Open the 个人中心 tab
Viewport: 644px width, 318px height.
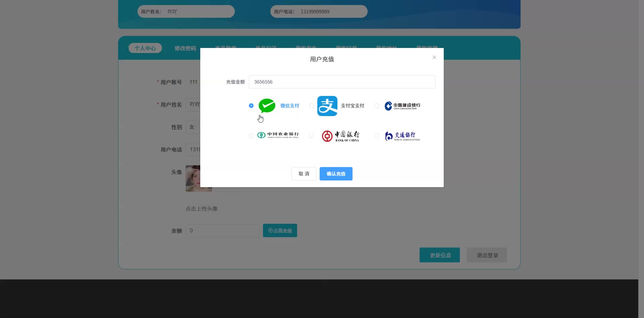point(145,48)
